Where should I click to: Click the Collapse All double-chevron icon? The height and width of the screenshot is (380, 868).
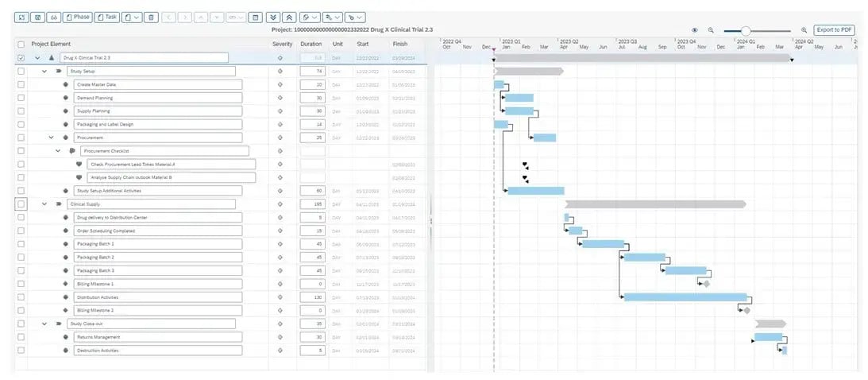tap(289, 17)
